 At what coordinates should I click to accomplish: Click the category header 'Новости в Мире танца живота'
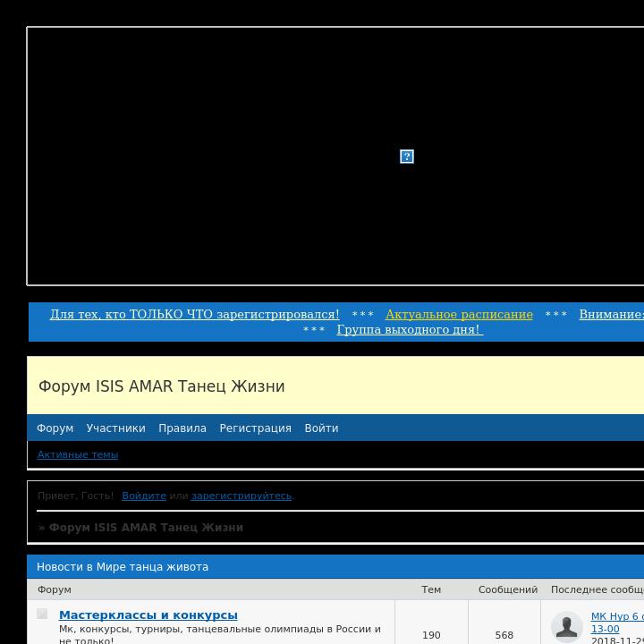coord(123,567)
